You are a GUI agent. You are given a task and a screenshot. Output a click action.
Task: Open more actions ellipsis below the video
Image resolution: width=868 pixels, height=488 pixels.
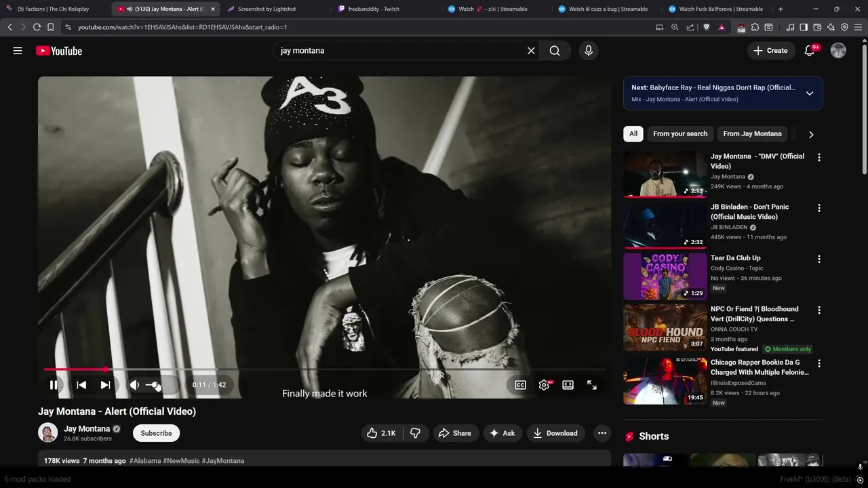601,433
